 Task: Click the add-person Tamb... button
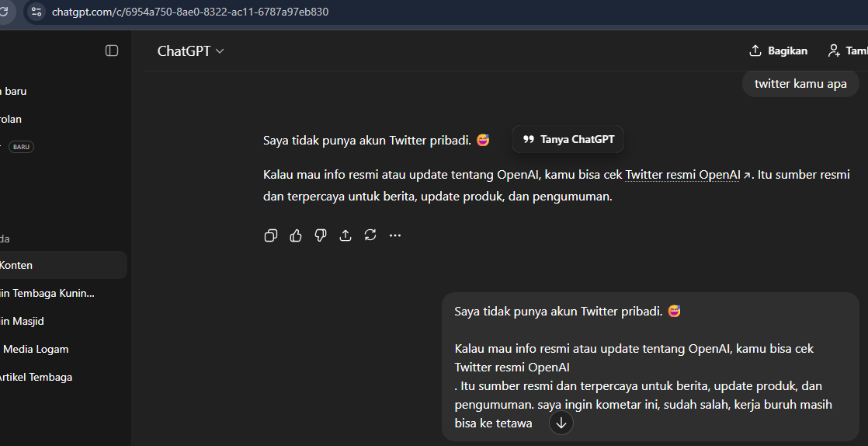pyautogui.click(x=848, y=51)
